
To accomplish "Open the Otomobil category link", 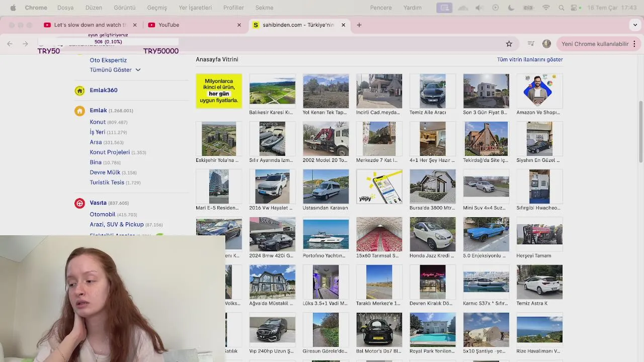I will click(x=103, y=214).
